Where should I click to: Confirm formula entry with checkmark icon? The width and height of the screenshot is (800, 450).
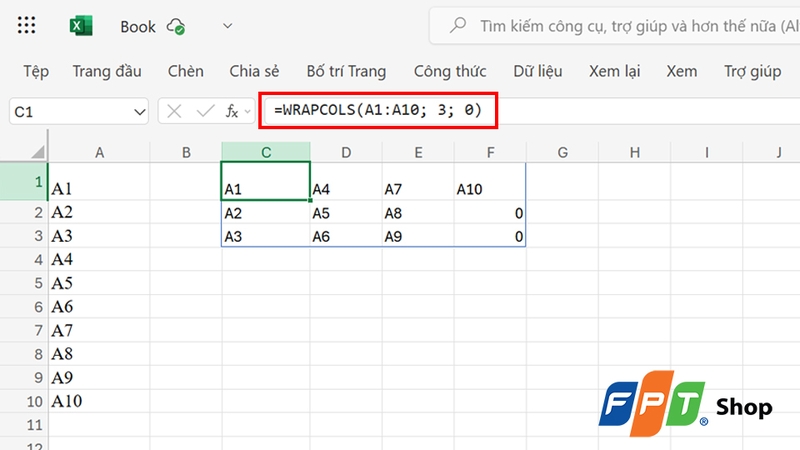205,111
